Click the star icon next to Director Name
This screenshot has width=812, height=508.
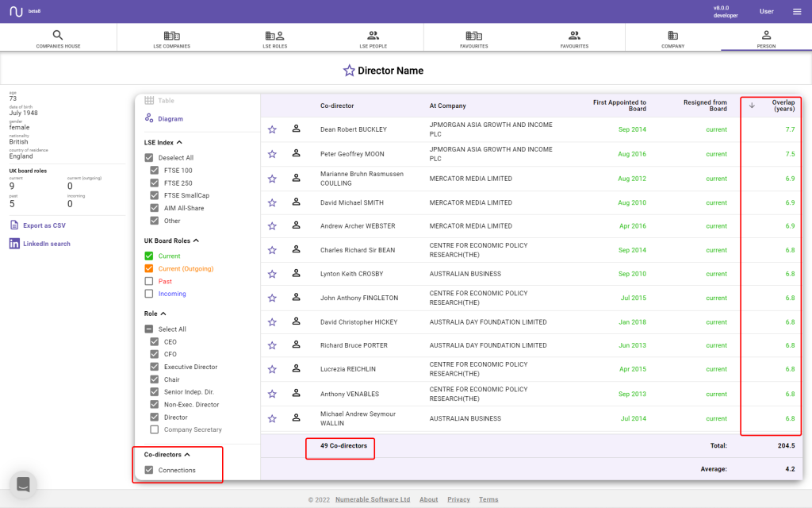[x=349, y=71]
